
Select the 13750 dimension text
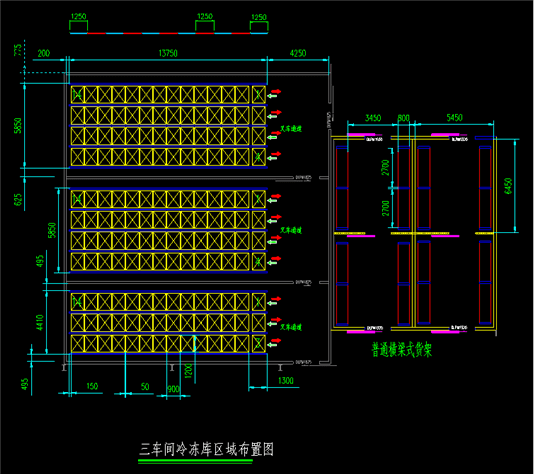coord(168,53)
